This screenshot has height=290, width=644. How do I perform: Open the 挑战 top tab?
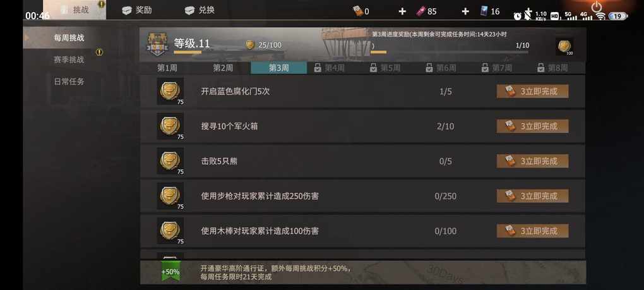[x=75, y=10]
